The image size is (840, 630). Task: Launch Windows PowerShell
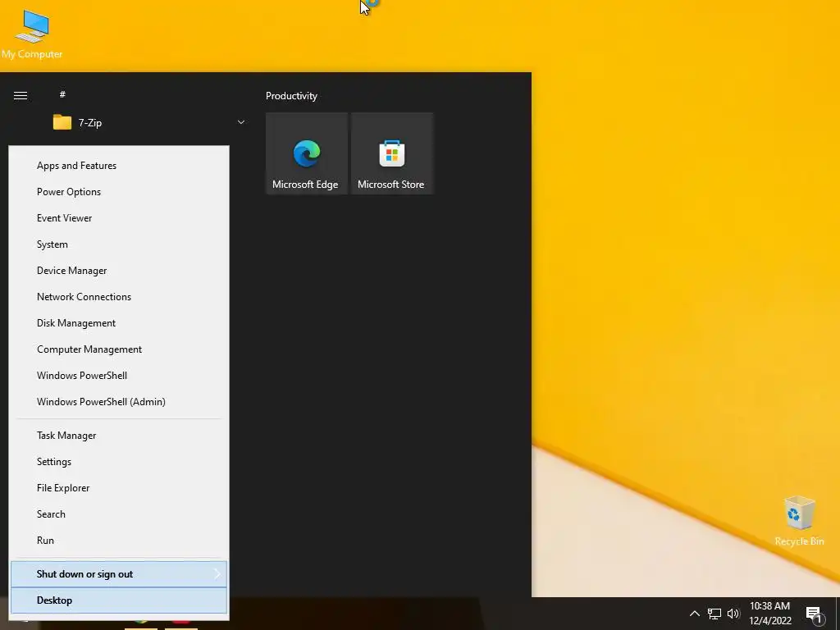pos(119,376)
